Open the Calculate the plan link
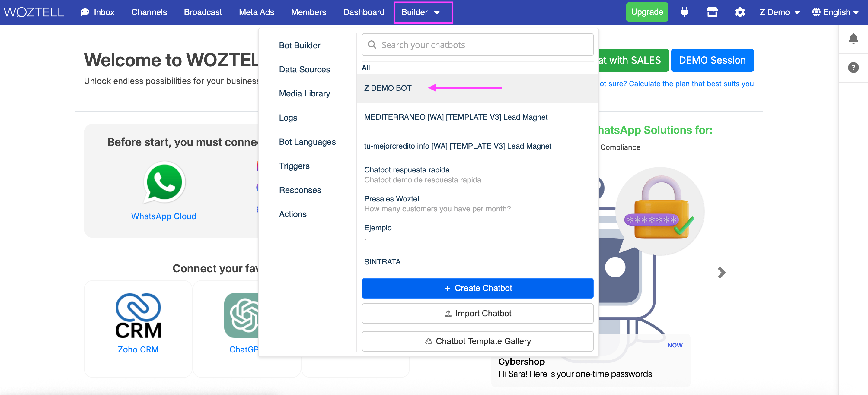This screenshot has width=868, height=395. (x=676, y=84)
